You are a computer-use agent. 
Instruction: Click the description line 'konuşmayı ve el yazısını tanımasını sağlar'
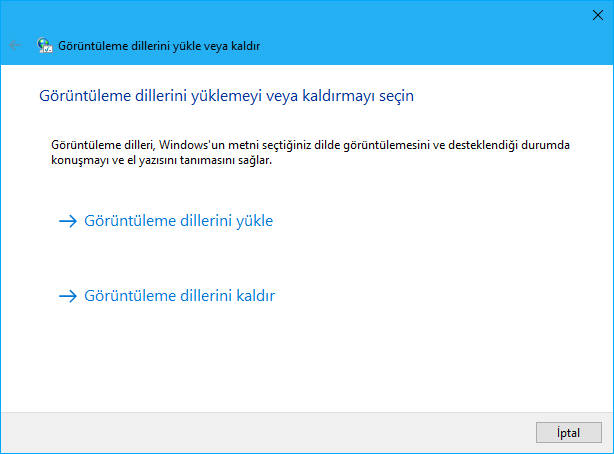(x=161, y=160)
